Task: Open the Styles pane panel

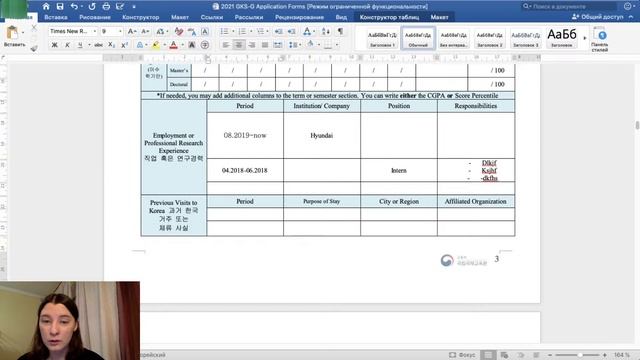Action: (x=600, y=39)
